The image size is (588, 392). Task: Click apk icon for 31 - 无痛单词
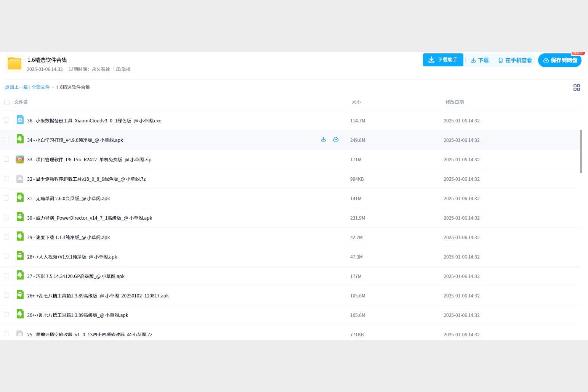coord(20,198)
